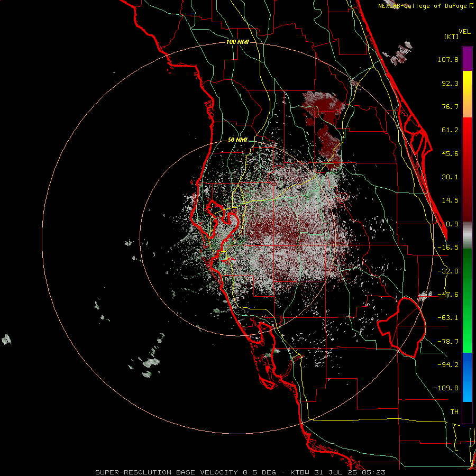The image size is (476, 476).
Task: Click the 14.5 value on the velocity scale
Action: (x=450, y=200)
